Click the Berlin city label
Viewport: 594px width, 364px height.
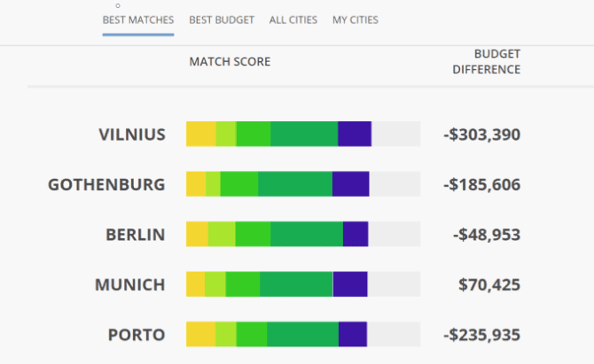tap(135, 235)
